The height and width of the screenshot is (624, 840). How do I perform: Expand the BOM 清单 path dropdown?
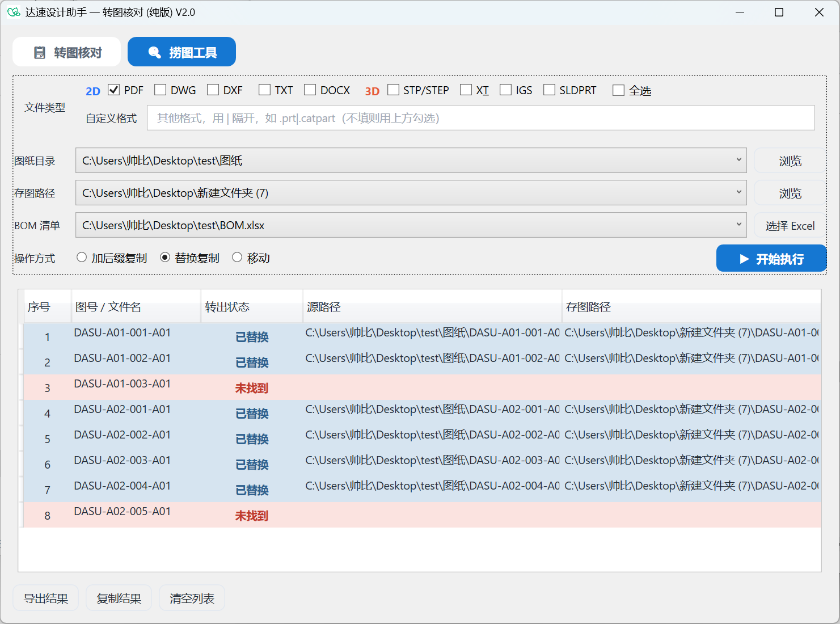point(738,225)
